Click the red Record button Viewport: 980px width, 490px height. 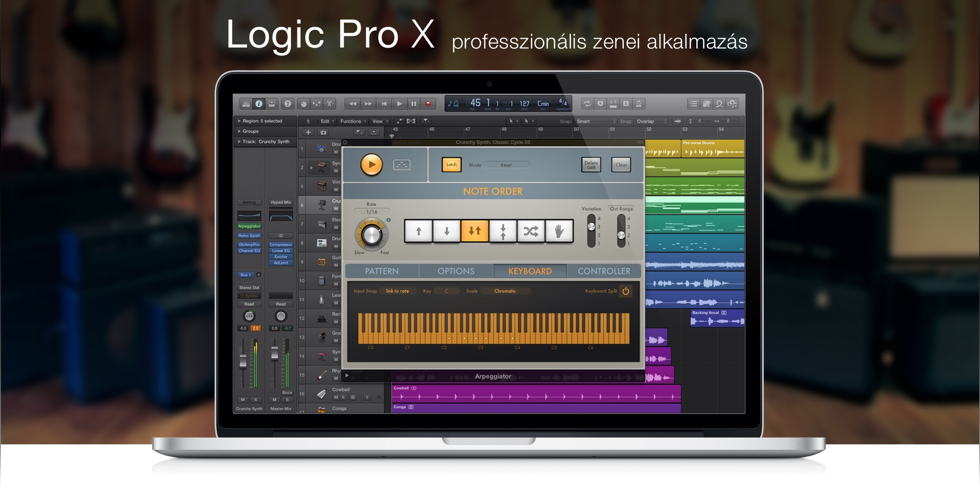click(x=428, y=104)
